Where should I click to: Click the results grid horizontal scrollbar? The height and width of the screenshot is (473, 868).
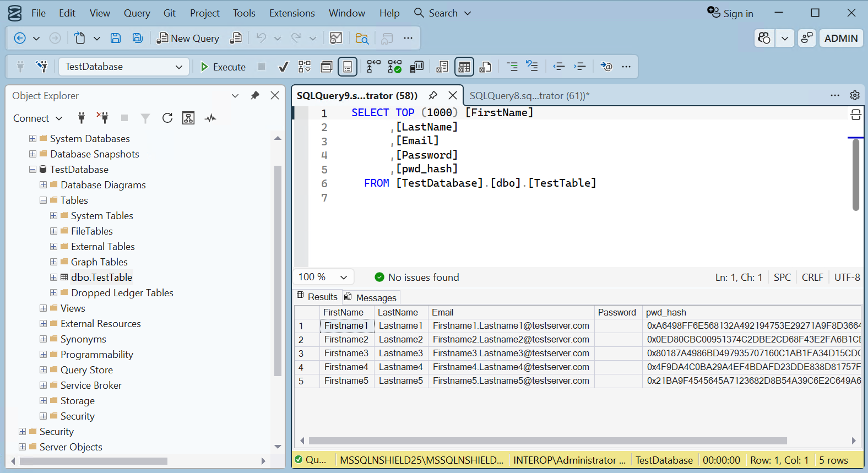(548, 441)
